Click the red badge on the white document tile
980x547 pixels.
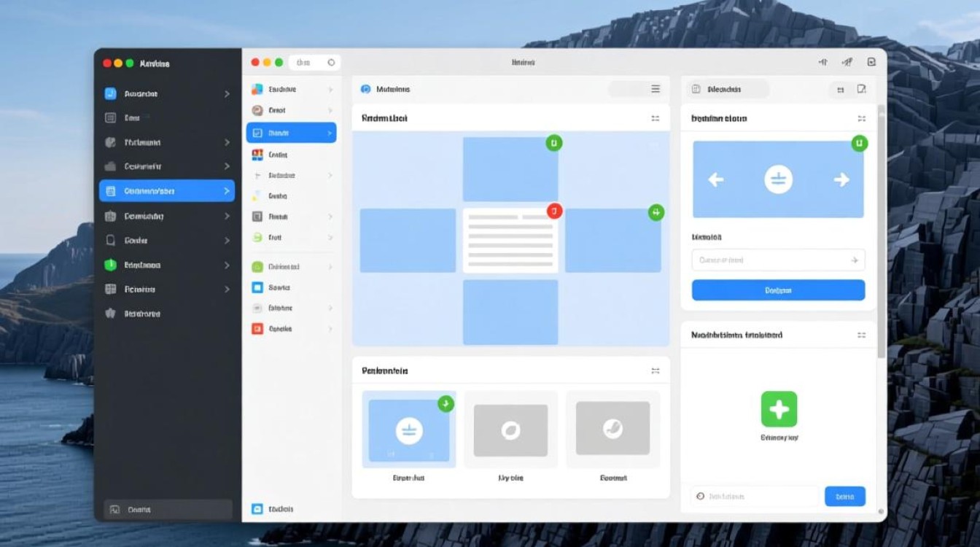pos(554,212)
